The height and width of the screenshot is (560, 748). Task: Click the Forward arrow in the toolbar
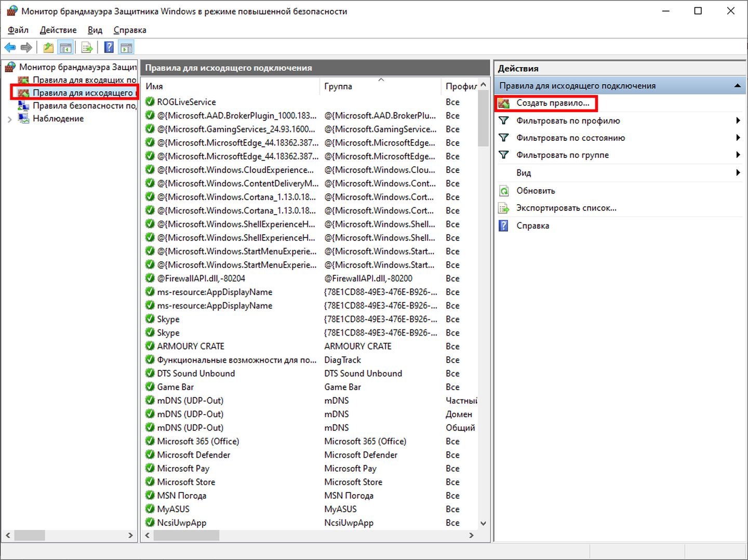tap(26, 48)
